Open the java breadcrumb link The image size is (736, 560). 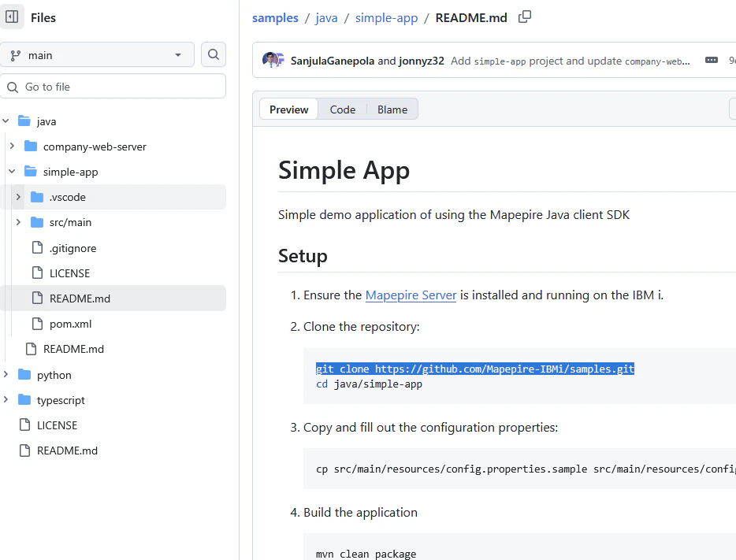(x=326, y=18)
